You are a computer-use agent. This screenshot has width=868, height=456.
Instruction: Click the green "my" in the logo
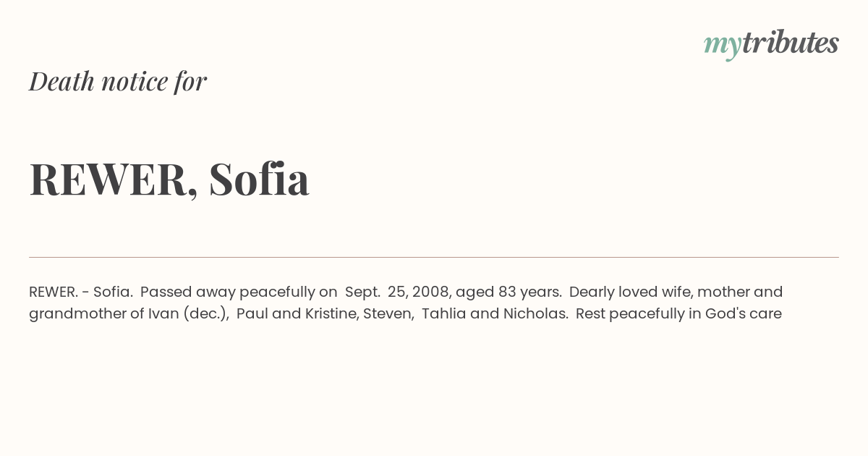(723, 46)
